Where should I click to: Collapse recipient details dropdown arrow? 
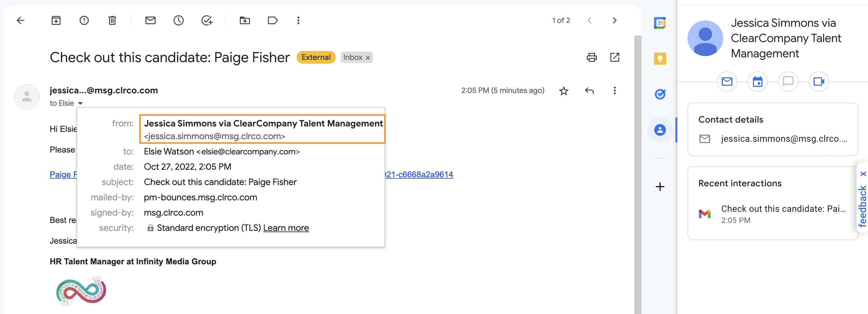(80, 103)
